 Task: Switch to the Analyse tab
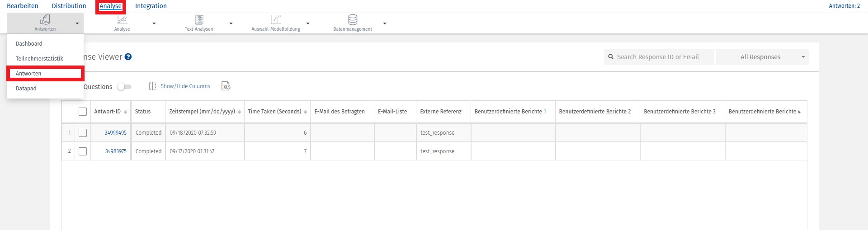coord(110,6)
